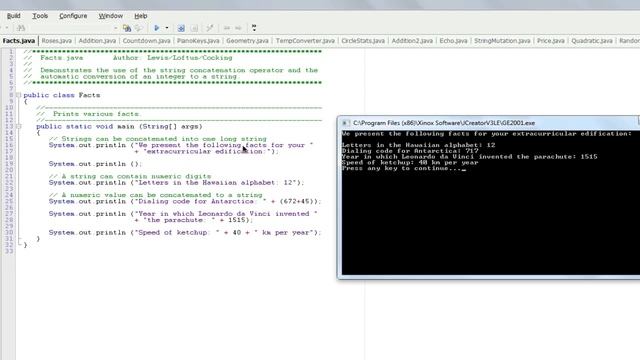Switch to the PianoKeys.java tab
Image resolution: width=640 pixels, height=360 pixels.
198,41
